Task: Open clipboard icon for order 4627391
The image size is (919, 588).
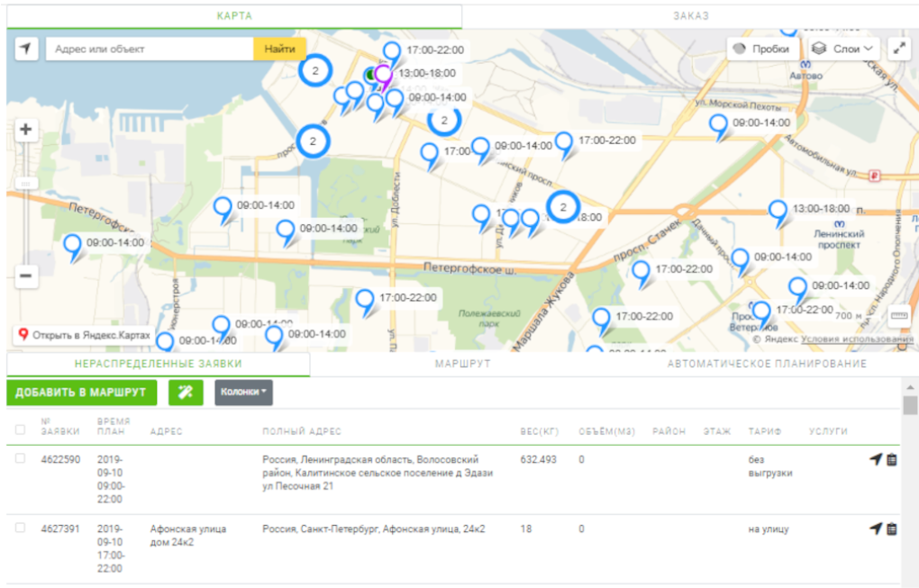Action: 892,529
